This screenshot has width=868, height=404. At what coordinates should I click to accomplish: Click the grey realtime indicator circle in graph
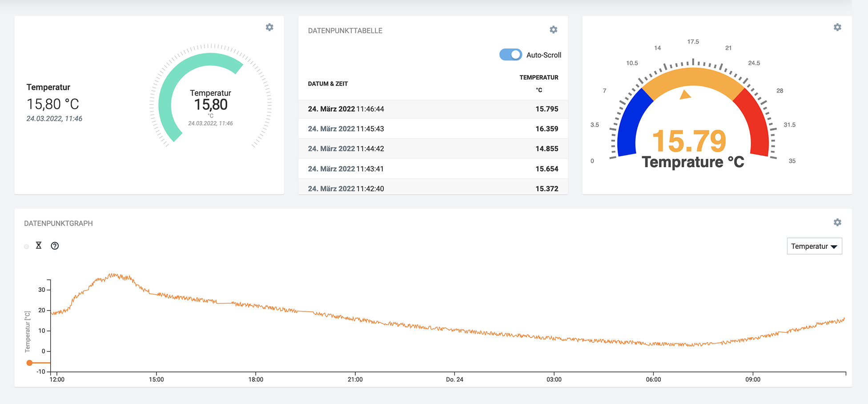pyautogui.click(x=27, y=246)
